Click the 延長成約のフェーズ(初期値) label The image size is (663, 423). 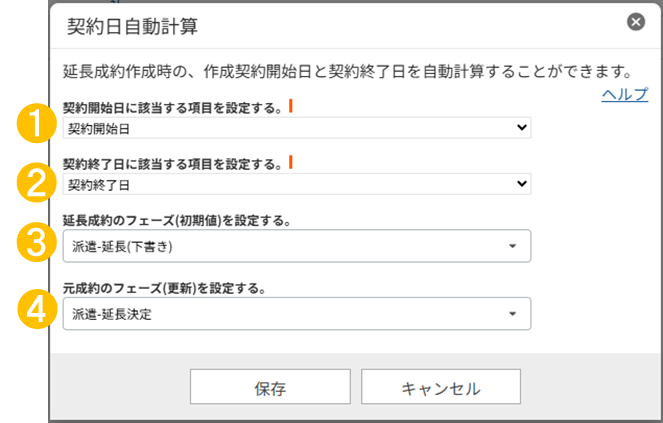tap(176, 219)
